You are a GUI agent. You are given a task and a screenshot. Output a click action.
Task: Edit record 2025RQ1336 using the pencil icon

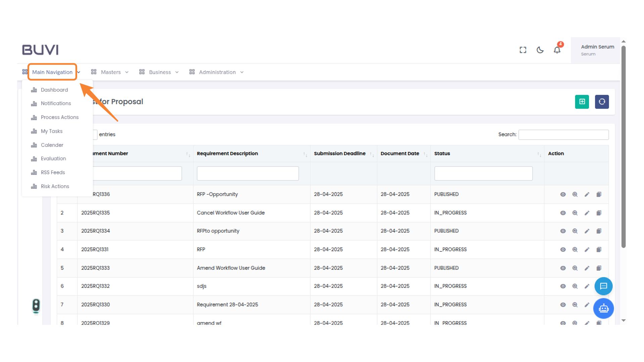pyautogui.click(x=587, y=194)
